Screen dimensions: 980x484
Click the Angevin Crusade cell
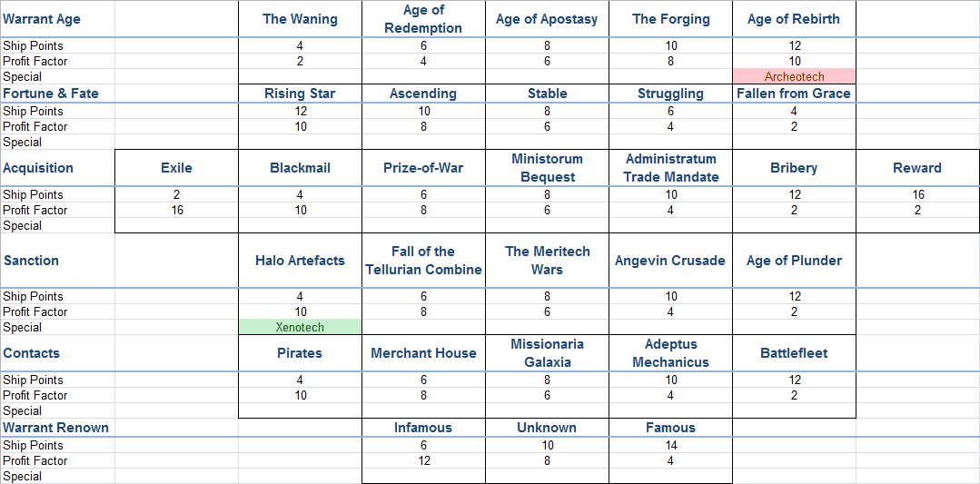click(670, 261)
